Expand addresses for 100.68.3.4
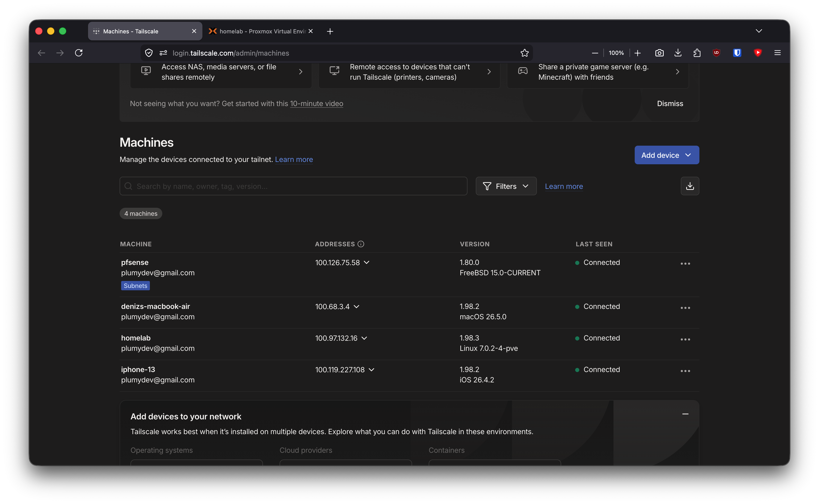The image size is (819, 504). [x=356, y=307]
